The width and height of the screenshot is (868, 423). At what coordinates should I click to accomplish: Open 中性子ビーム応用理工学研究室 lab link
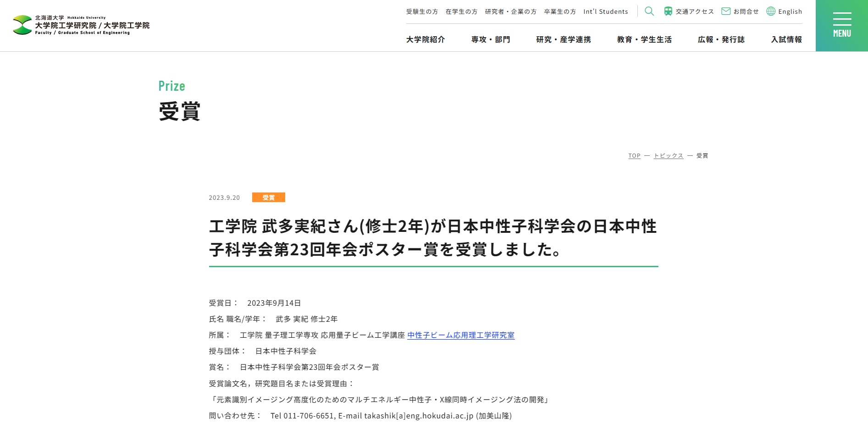pos(461,335)
